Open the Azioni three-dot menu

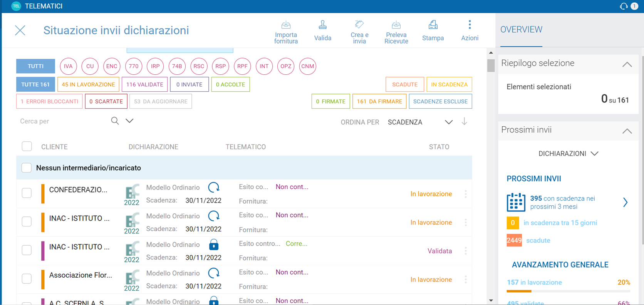(x=470, y=25)
